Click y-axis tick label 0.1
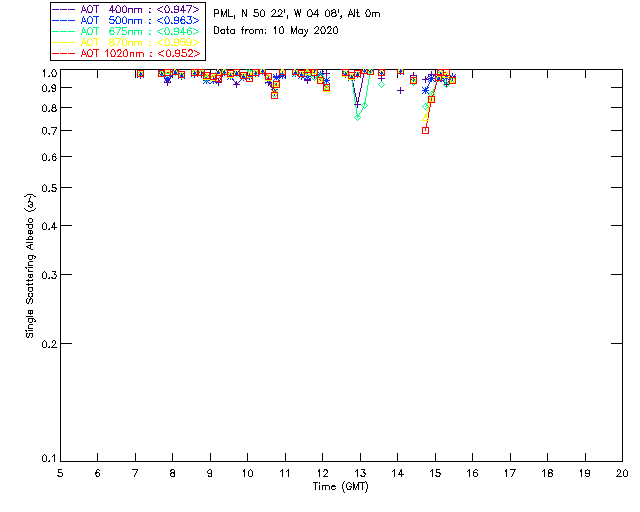Image resolution: width=640 pixels, height=512 pixels. [49, 459]
